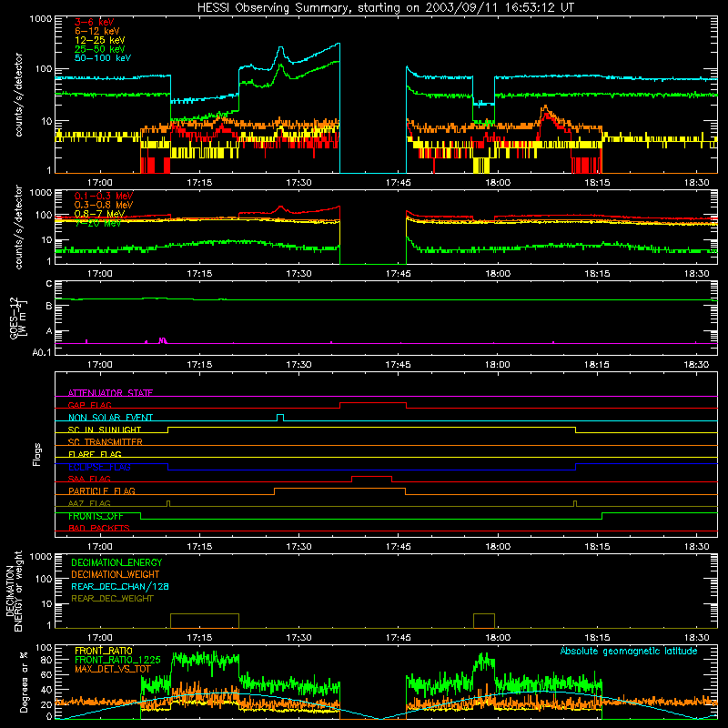Click the PARTICLE_FLAG label
The height and width of the screenshot is (728, 728).
coord(102,490)
